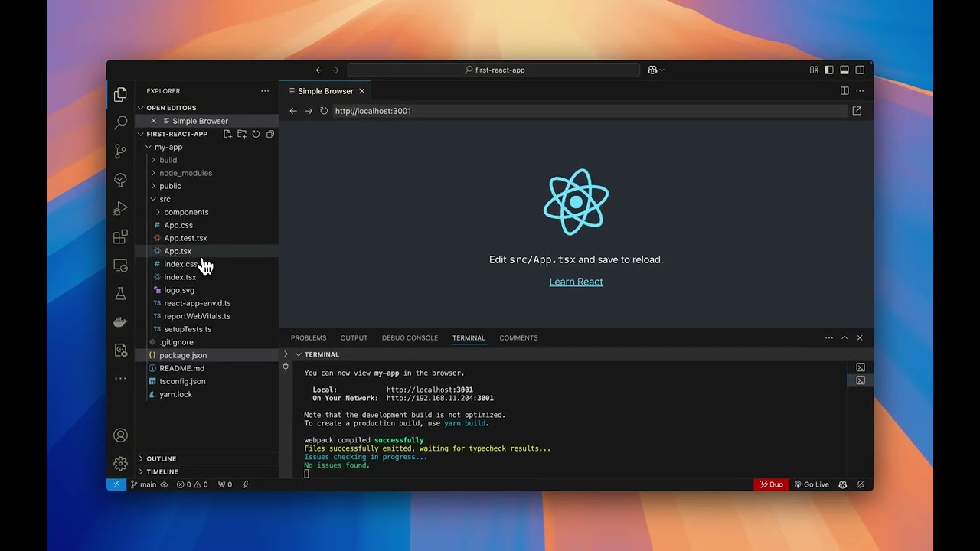Toggle notifications bell in status bar

[861, 484]
